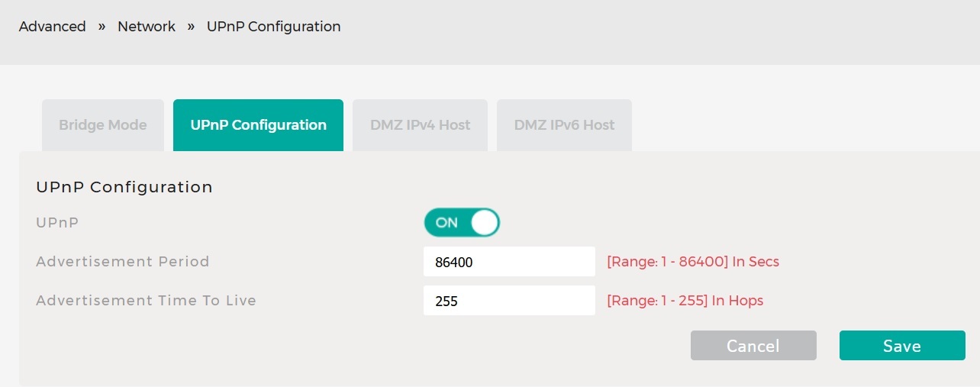Click the Advertisement Time To Live label
Viewport: 980px width, 387px height.
tap(146, 301)
